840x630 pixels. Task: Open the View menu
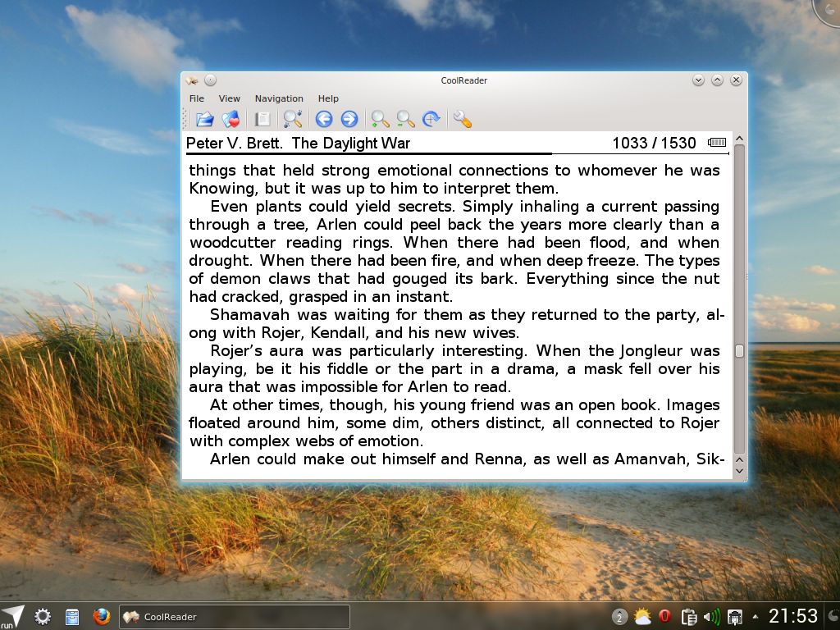tap(230, 98)
